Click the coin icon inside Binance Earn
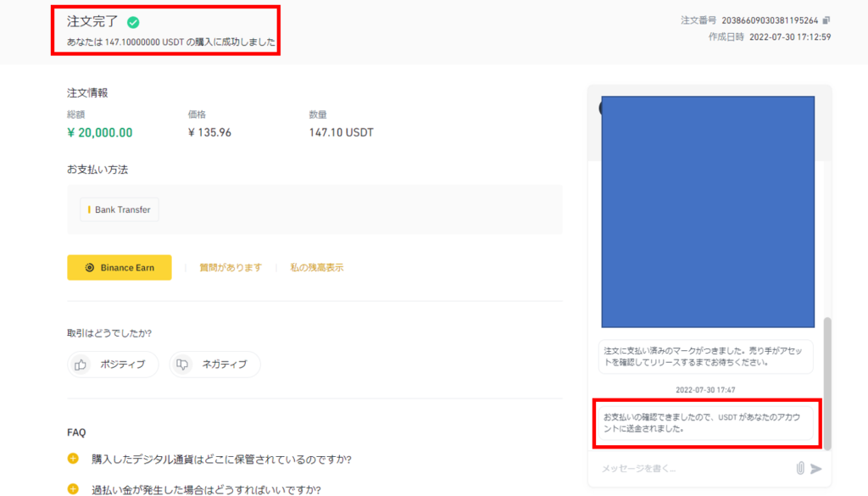The height and width of the screenshot is (496, 868). [x=89, y=268]
